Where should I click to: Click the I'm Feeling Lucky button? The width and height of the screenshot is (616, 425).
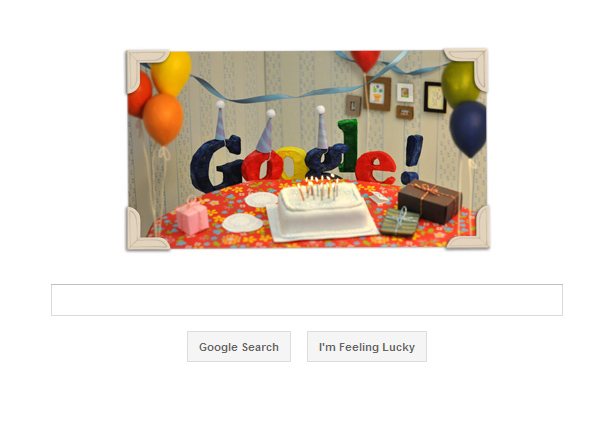point(367,346)
